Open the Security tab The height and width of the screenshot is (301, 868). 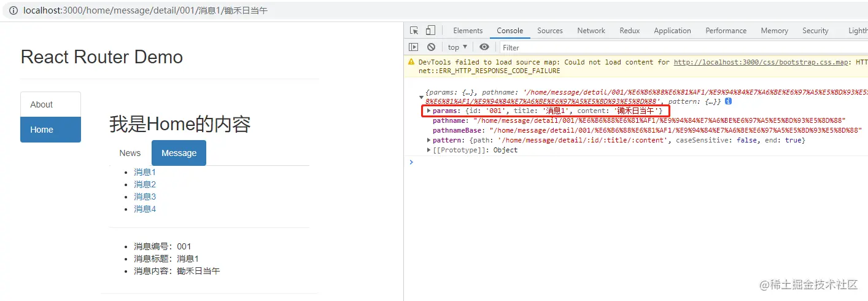[815, 31]
